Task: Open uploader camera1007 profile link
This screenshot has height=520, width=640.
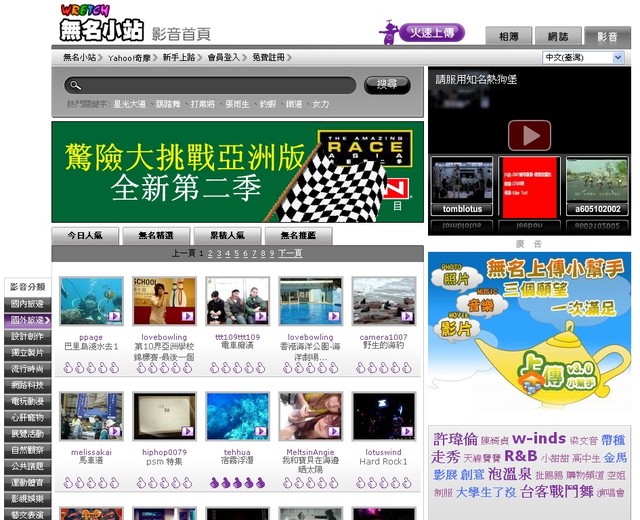Action: (x=383, y=337)
